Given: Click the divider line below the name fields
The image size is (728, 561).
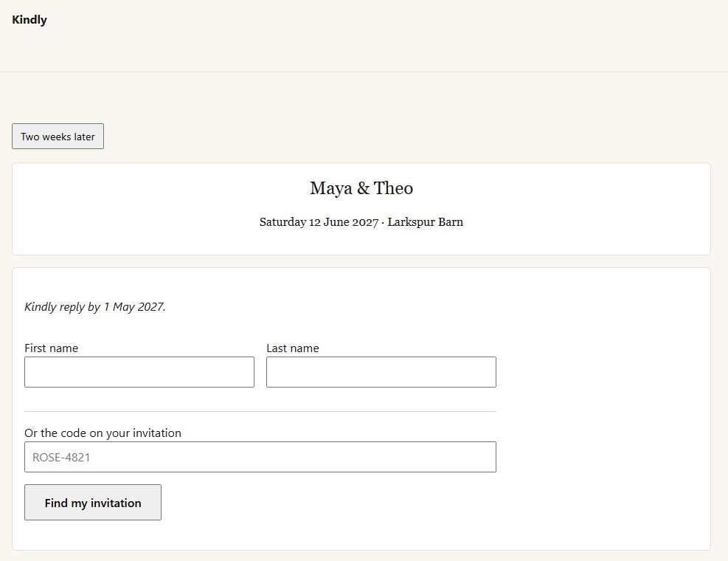Looking at the screenshot, I should (x=260, y=411).
